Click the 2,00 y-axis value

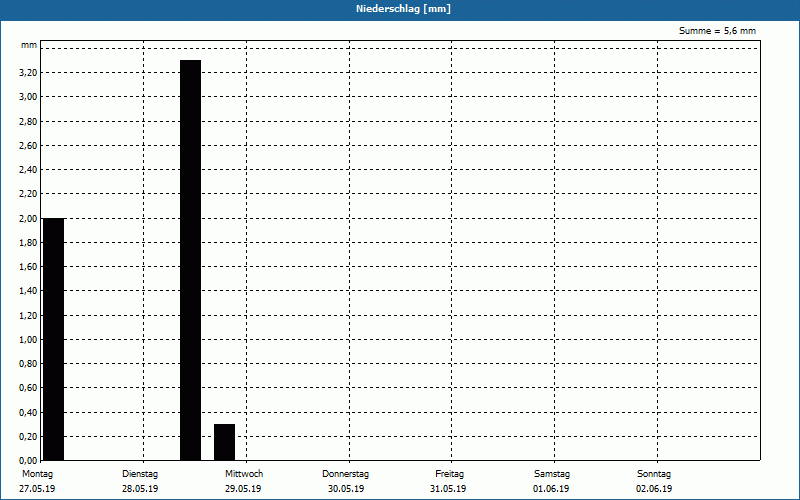[x=28, y=218]
